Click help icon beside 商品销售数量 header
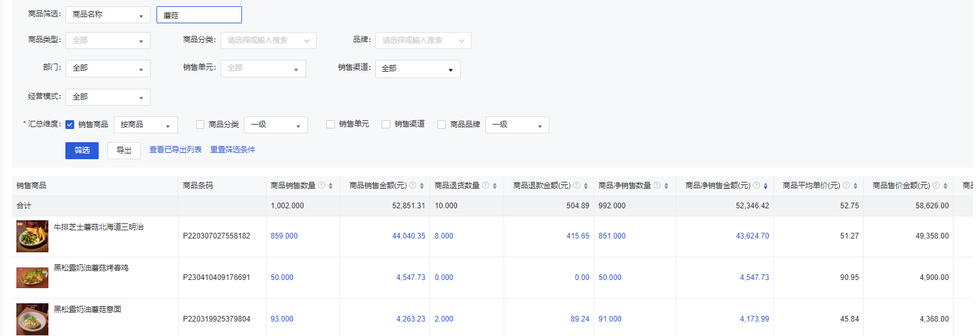This screenshot has width=980, height=336. (322, 186)
